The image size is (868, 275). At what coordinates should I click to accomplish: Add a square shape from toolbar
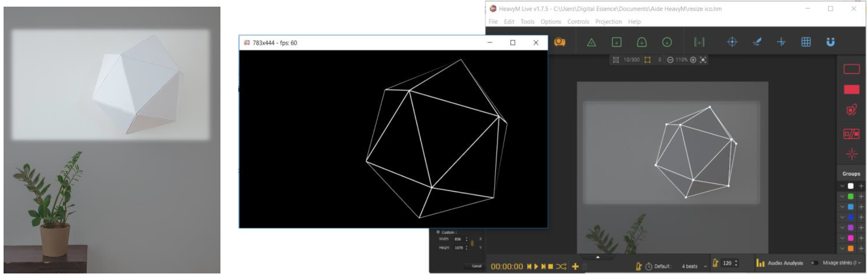pyautogui.click(x=616, y=42)
